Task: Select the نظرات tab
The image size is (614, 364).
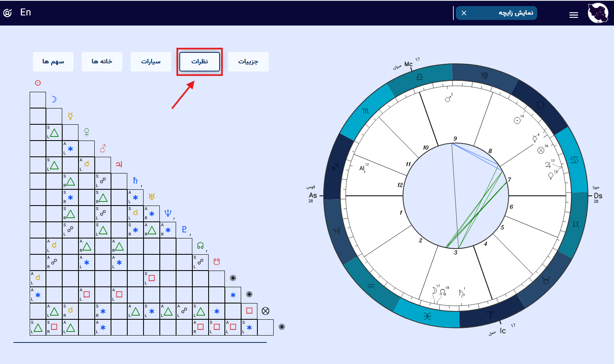Action: coord(200,61)
